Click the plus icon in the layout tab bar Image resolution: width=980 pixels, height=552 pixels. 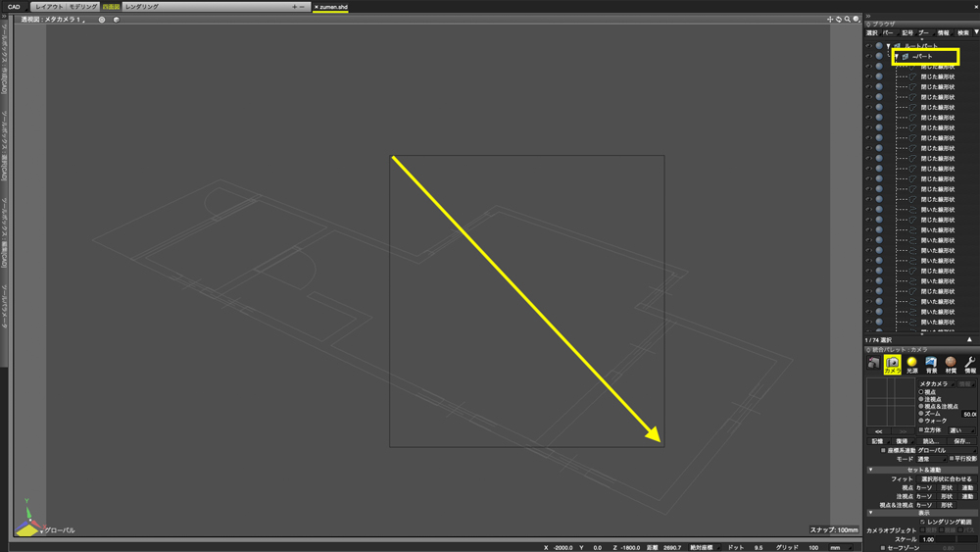294,7
